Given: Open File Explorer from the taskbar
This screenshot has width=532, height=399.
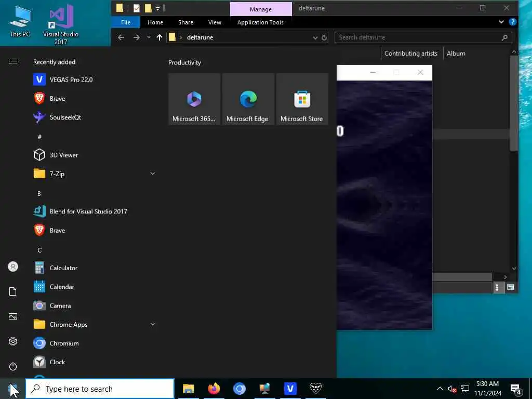Looking at the screenshot, I should [x=188, y=389].
